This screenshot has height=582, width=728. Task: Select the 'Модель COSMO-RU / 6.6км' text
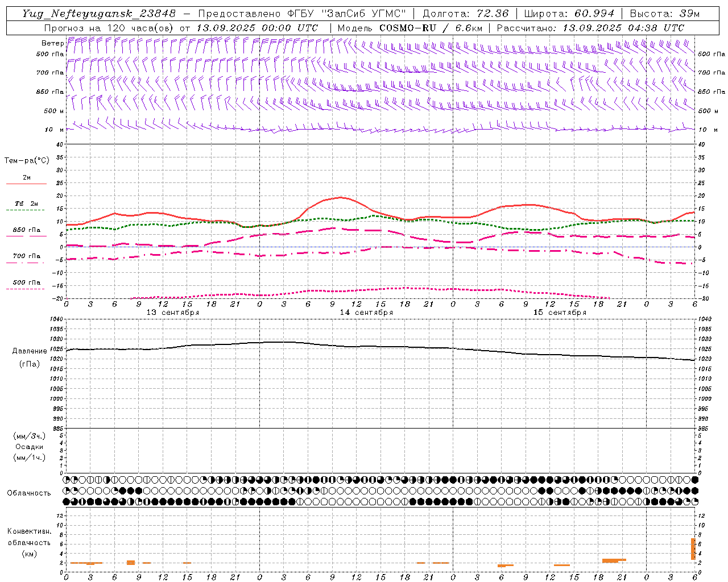click(410, 28)
